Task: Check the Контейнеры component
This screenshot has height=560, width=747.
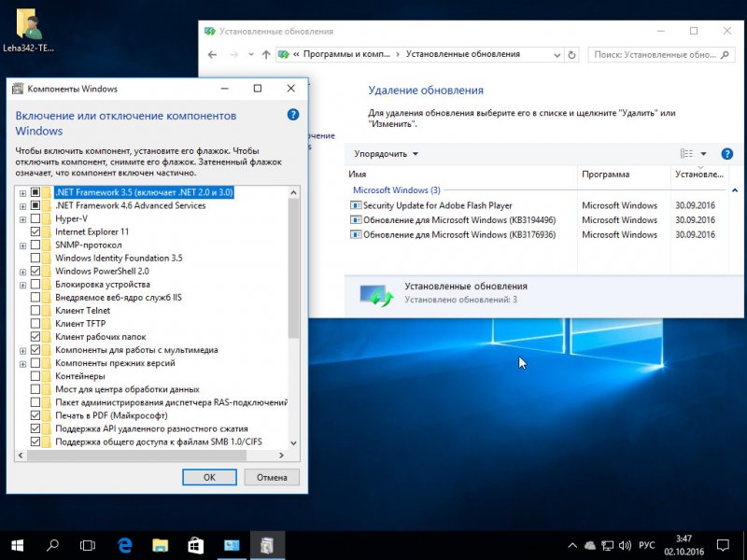Action: point(35,376)
